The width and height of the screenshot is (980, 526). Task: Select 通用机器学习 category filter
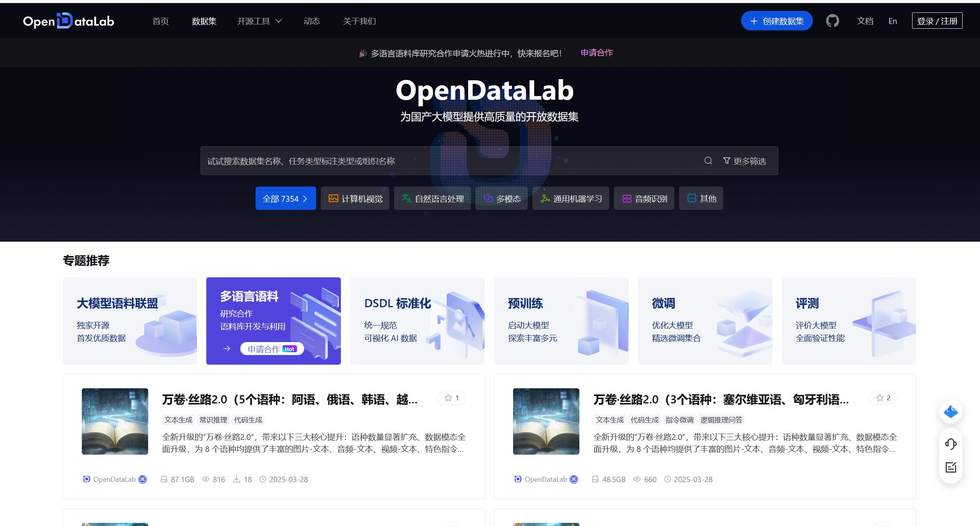[571, 198]
